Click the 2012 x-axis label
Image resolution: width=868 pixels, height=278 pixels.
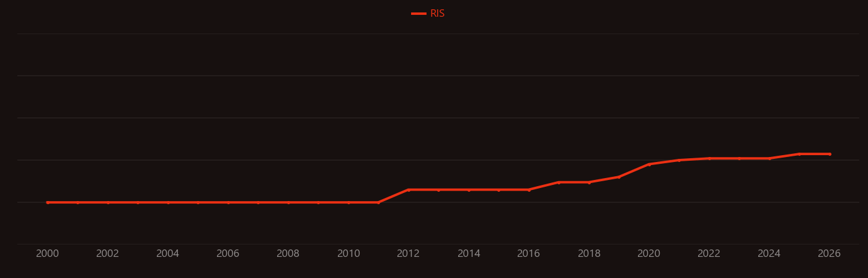[x=409, y=254]
